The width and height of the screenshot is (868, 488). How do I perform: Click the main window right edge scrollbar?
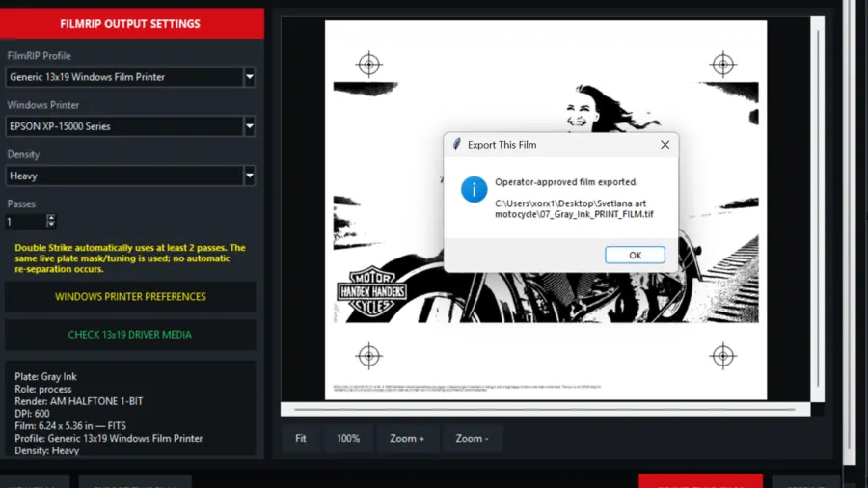pos(849,232)
